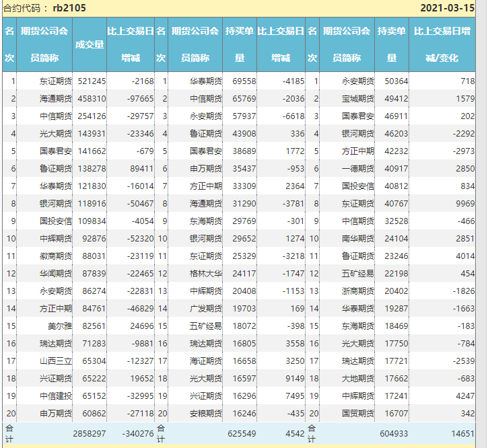The height and width of the screenshot is (448, 490).
Task: Click 格林大华 in the buy positions list
Action: pos(205,273)
